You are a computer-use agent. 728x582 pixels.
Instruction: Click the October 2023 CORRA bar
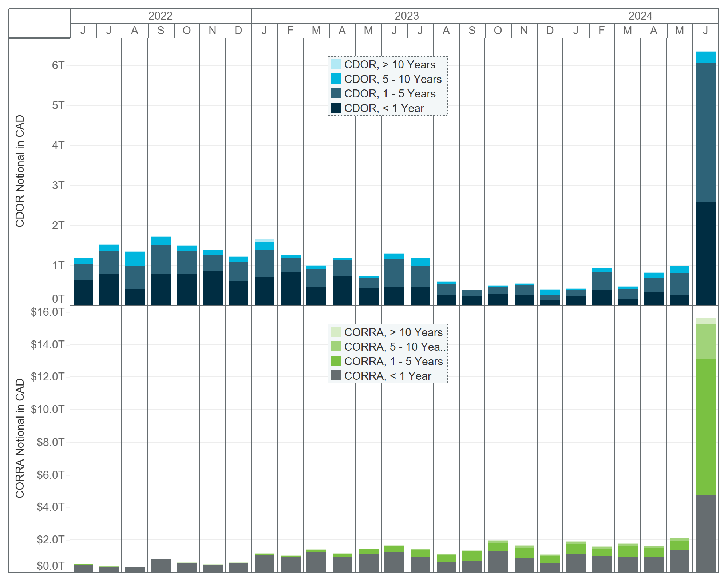coord(498,556)
